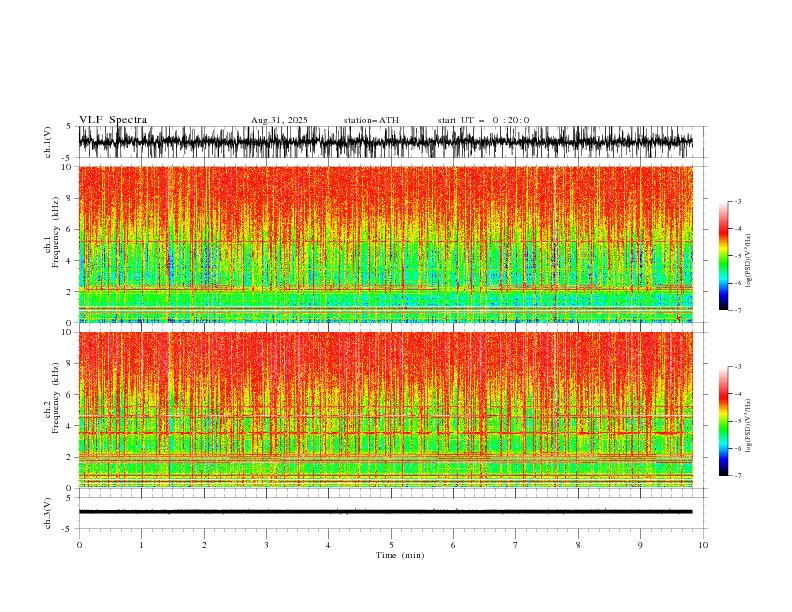
Task: Click the 'ch.1(V)' axis label
Action: 48,142
